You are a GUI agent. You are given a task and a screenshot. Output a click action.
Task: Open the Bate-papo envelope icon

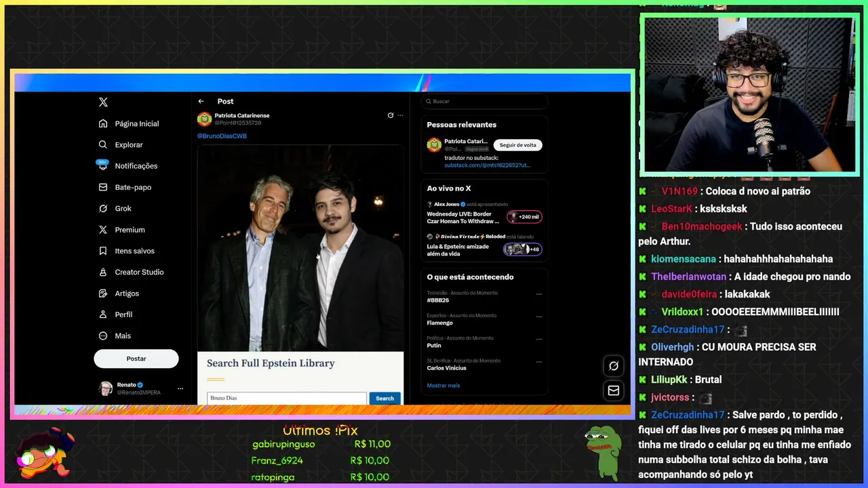(103, 187)
